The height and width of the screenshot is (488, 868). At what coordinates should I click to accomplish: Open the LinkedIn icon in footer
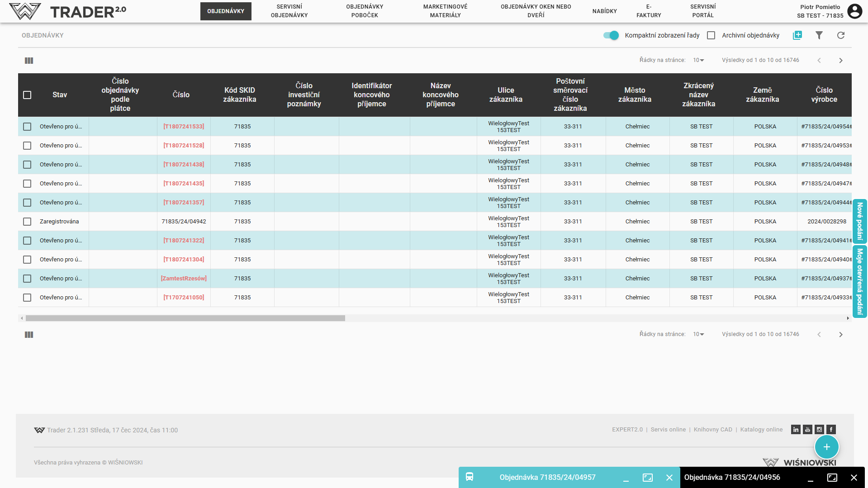[796, 430]
